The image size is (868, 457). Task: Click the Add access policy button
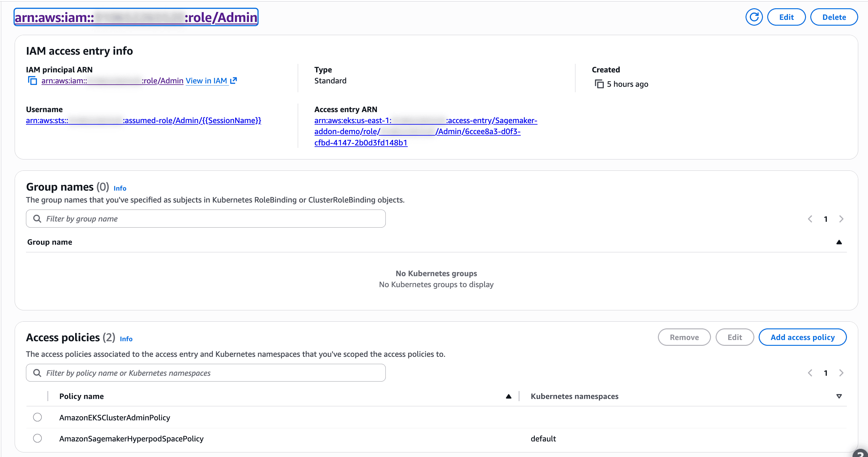pos(802,337)
